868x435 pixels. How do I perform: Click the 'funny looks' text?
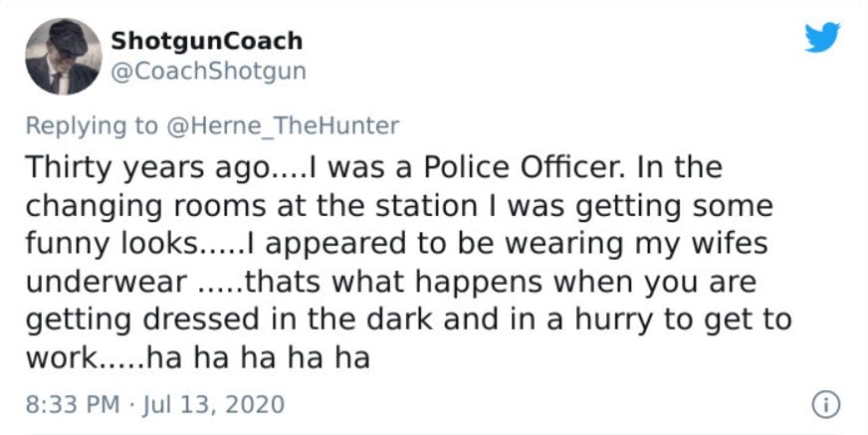point(110,244)
